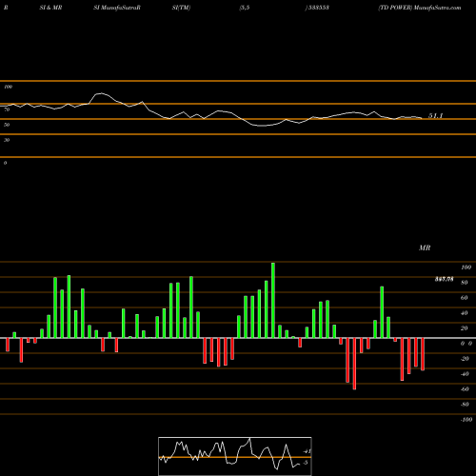Click the current RSI value 51.1

436,116
